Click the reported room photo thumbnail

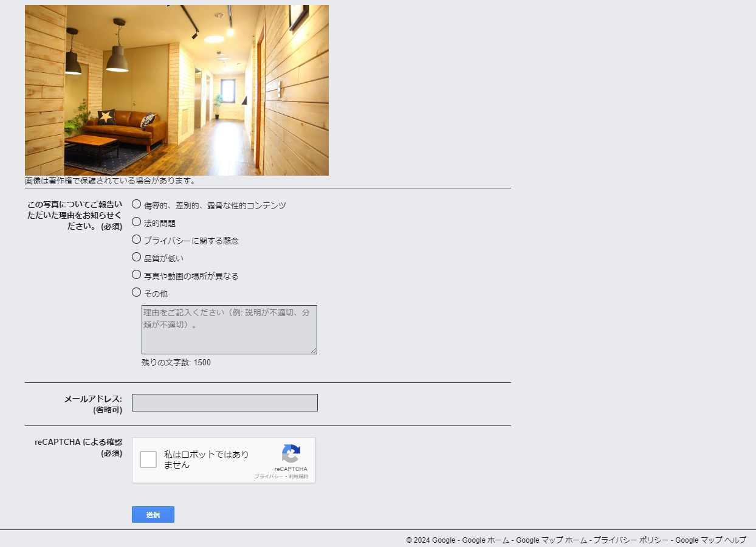pyautogui.click(x=177, y=90)
